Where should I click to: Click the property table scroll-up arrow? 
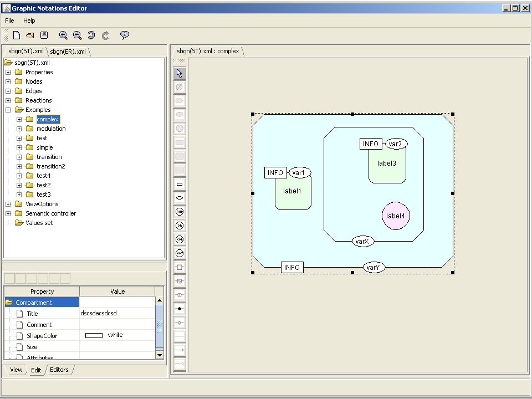click(160, 300)
